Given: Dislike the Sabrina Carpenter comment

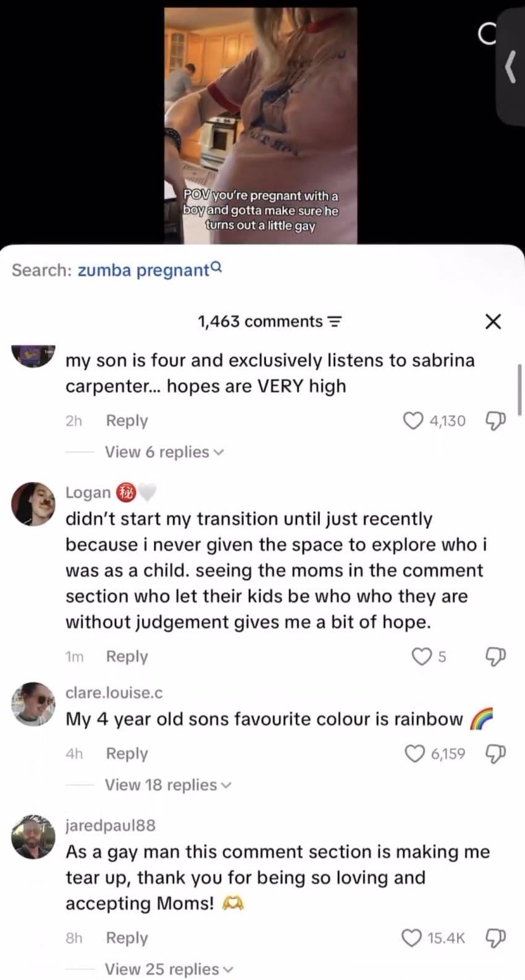Looking at the screenshot, I should pos(496,421).
